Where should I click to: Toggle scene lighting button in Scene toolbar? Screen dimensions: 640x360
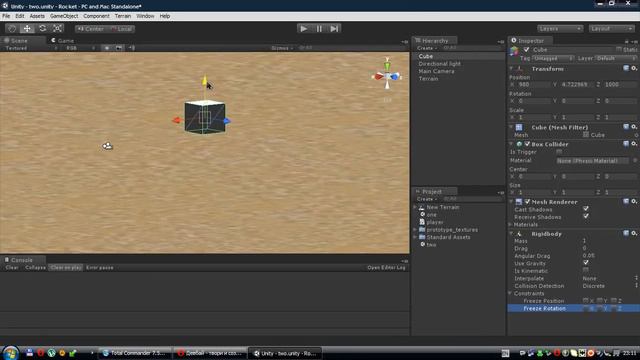[107, 48]
